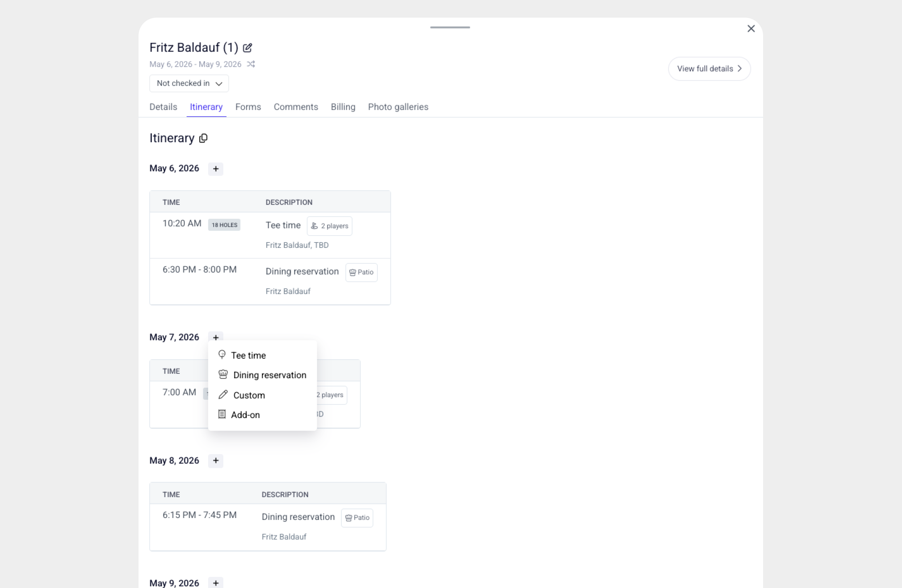Click the copy icon beside the Itinerary heading
The height and width of the screenshot is (588, 902).
point(203,138)
